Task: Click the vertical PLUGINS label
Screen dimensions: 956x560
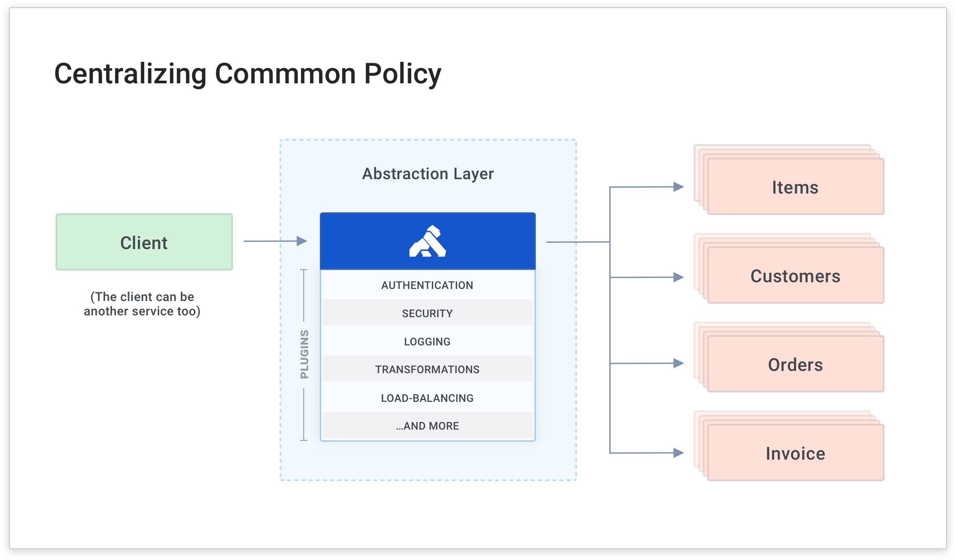Action: [305, 354]
